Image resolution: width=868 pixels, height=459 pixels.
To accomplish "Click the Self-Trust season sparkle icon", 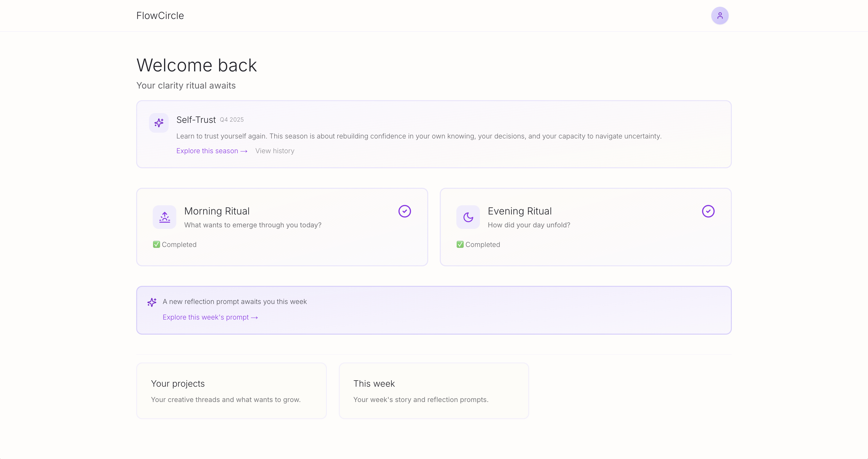I will pyautogui.click(x=159, y=123).
